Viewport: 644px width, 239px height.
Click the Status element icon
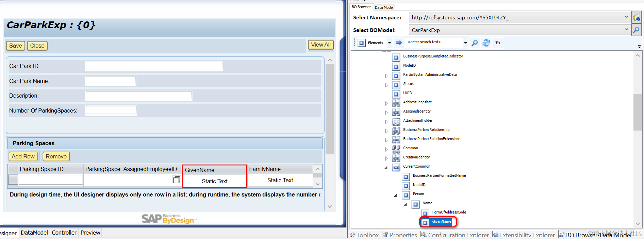[x=396, y=85]
